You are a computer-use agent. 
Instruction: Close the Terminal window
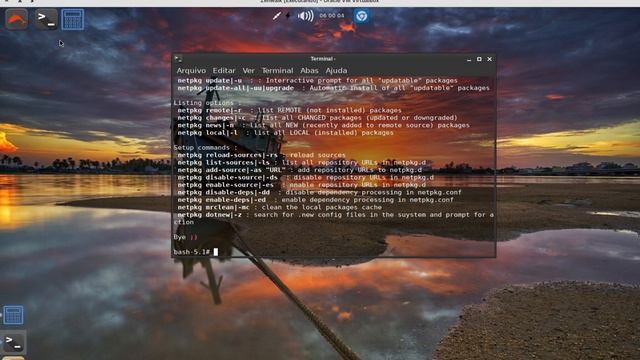pyautogui.click(x=490, y=59)
